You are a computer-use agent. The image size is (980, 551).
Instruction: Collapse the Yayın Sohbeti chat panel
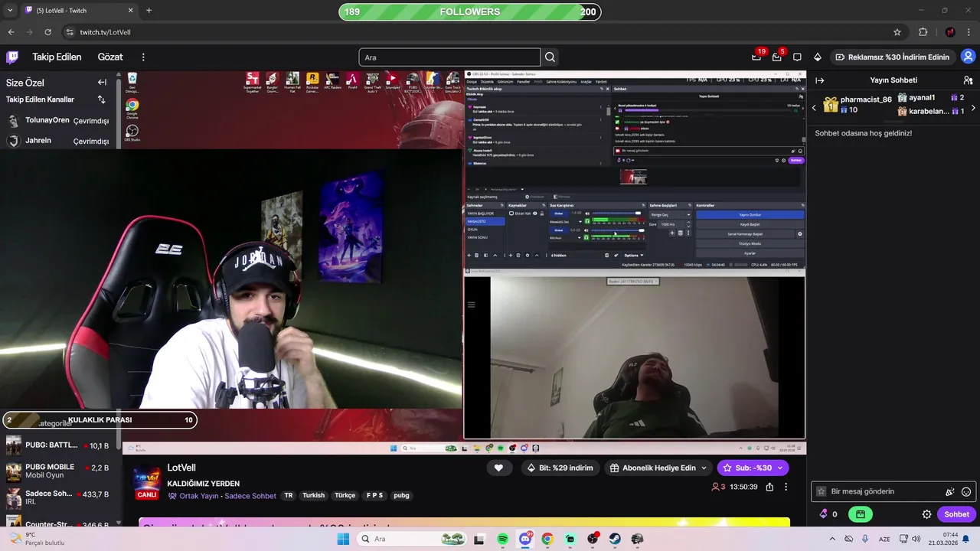tap(819, 80)
